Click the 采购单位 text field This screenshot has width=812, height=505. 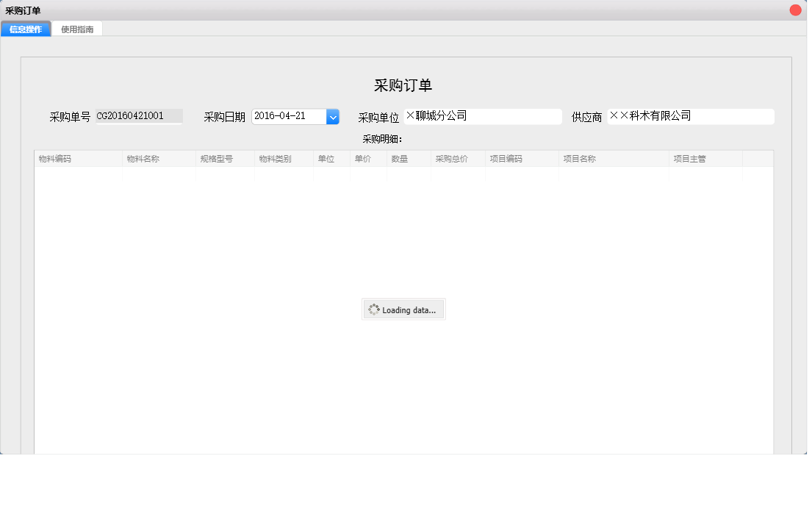483,116
